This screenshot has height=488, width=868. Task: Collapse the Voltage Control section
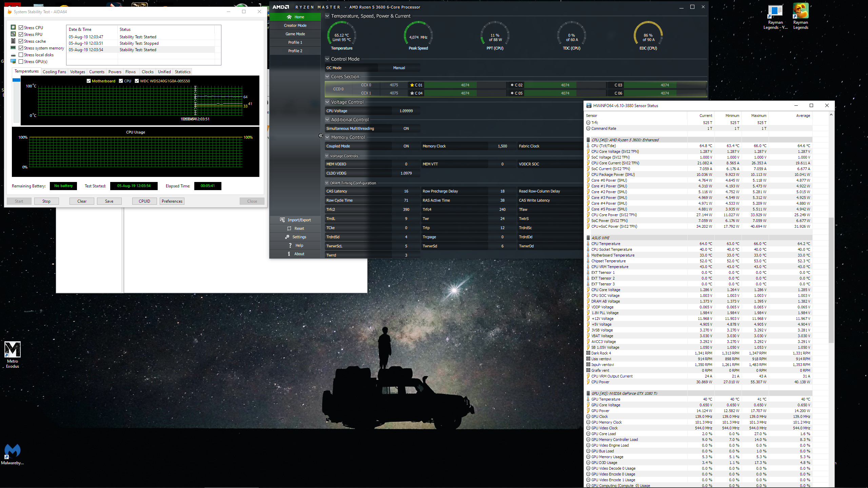coord(327,102)
